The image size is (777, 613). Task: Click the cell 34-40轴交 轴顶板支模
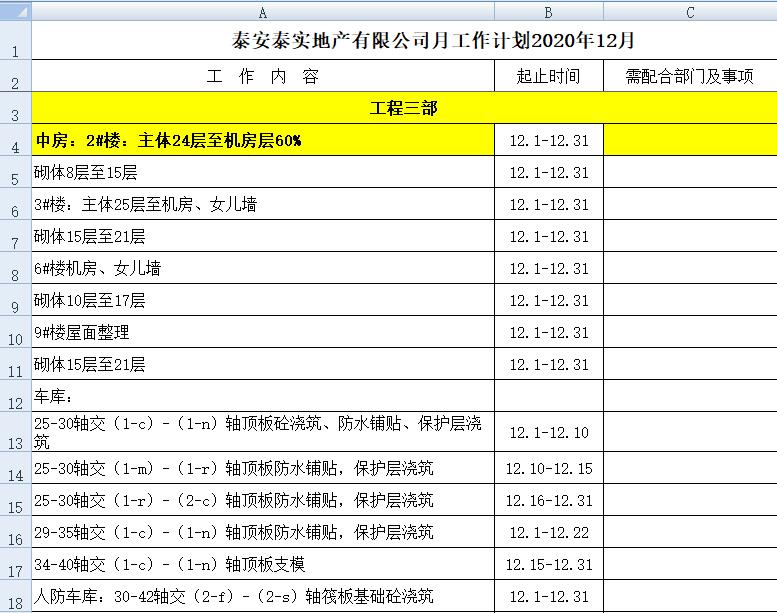coord(262,564)
